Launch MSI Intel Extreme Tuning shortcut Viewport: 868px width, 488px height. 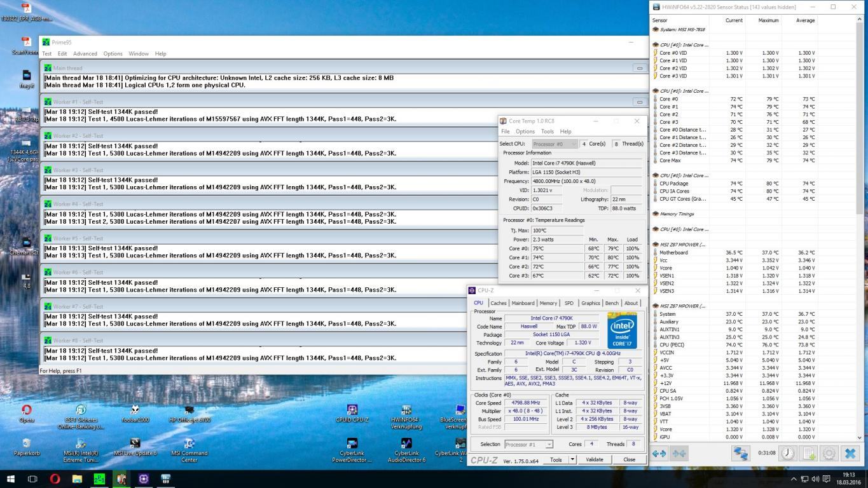tap(81, 451)
